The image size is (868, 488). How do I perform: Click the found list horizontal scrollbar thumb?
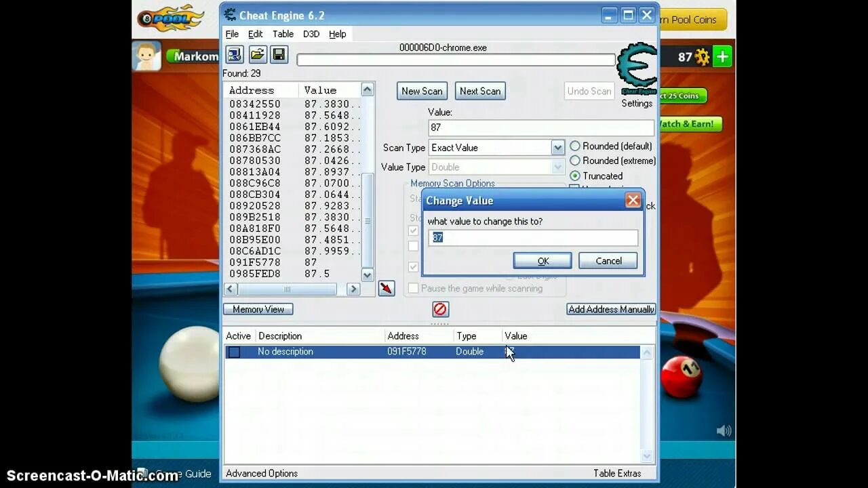[x=287, y=289]
